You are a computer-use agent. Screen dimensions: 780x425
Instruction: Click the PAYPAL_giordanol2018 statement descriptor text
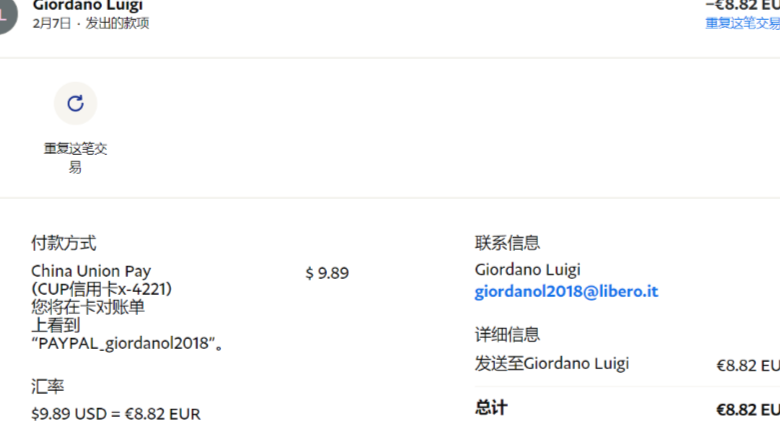pos(126,343)
